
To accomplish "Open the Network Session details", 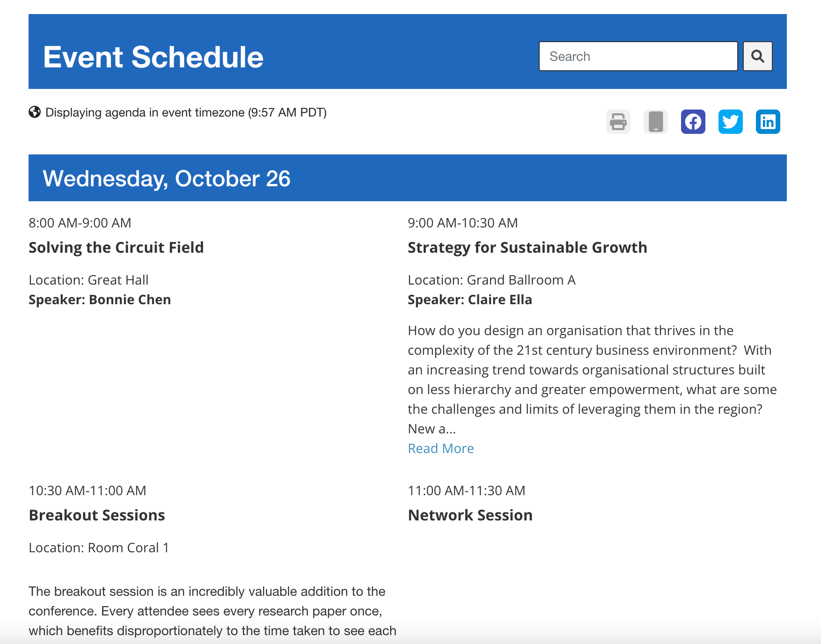I will [470, 515].
